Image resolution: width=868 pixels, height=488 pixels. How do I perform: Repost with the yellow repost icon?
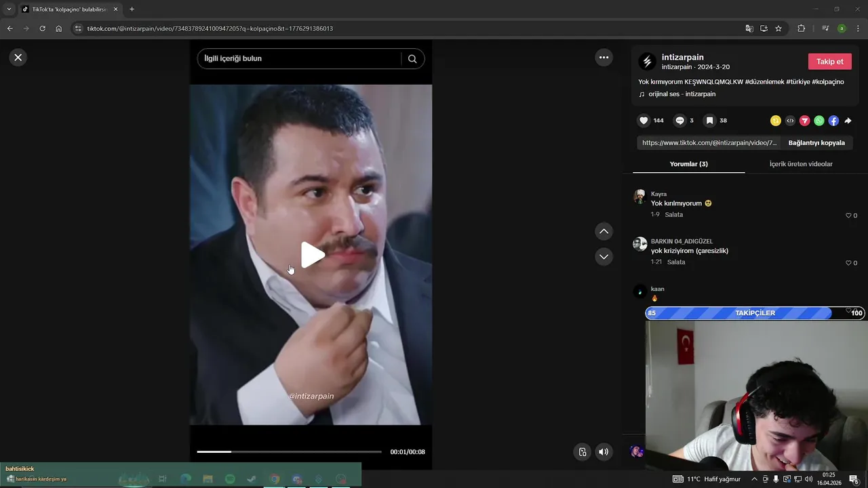pos(776,121)
